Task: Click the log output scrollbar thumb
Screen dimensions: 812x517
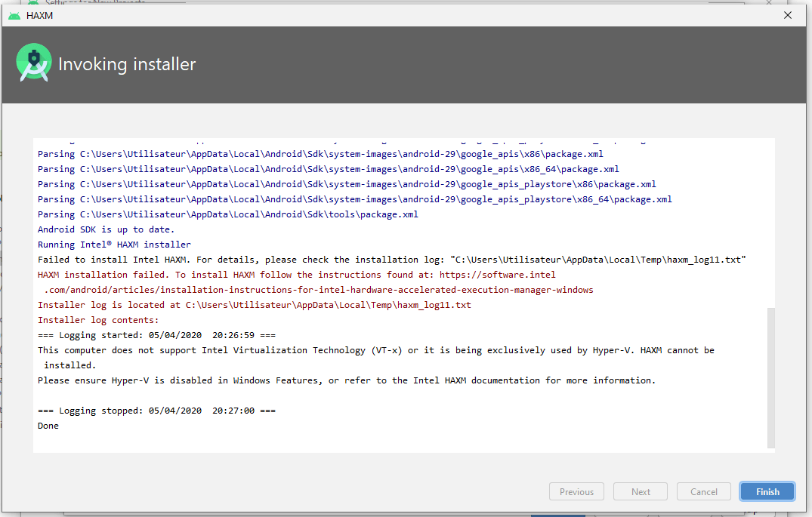Action: coord(770,376)
